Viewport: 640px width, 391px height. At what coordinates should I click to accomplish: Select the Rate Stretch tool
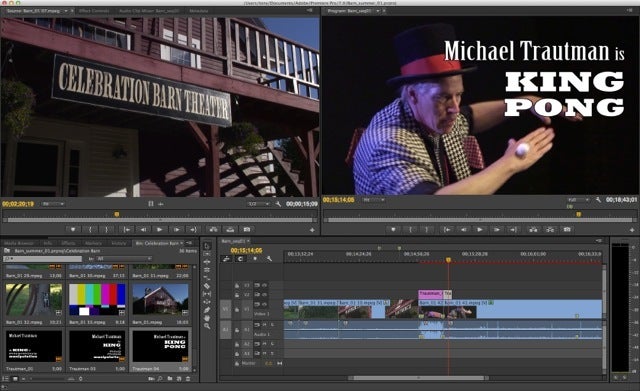[x=207, y=278]
